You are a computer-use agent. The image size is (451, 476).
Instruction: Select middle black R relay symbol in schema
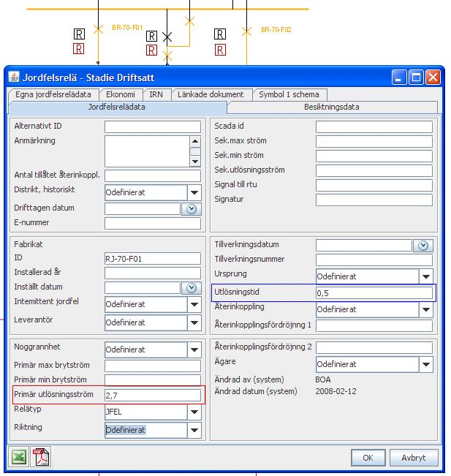151,36
